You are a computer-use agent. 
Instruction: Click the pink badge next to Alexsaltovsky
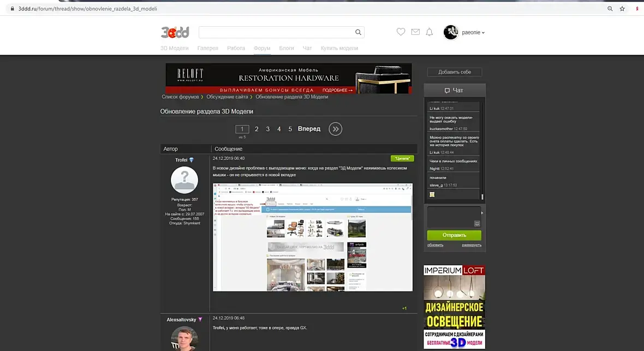click(x=200, y=319)
